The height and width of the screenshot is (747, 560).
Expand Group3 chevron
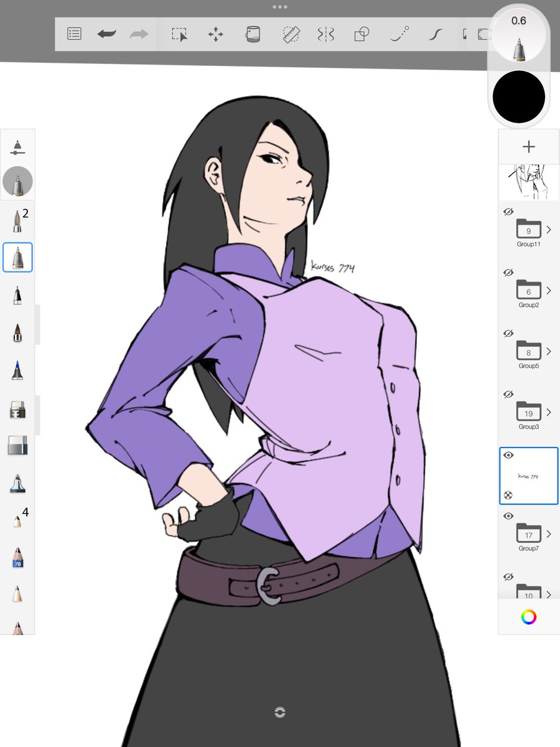[x=549, y=412]
